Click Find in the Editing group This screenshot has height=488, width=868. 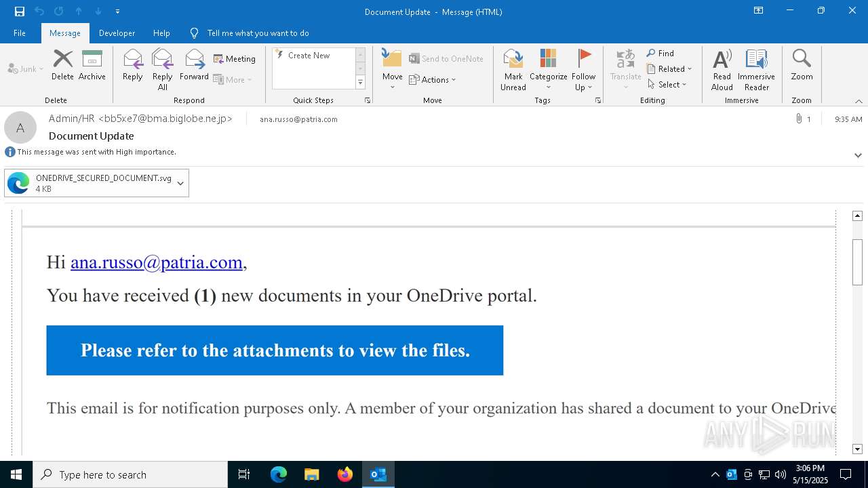tap(660, 54)
